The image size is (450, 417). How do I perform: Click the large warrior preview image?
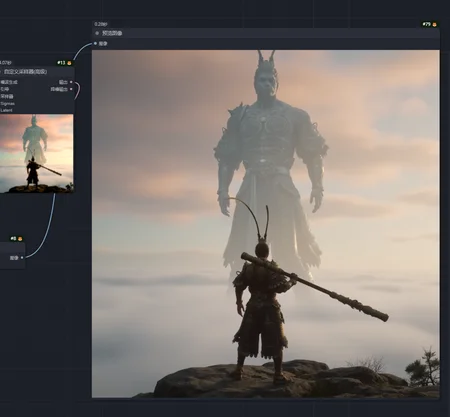pyautogui.click(x=266, y=224)
